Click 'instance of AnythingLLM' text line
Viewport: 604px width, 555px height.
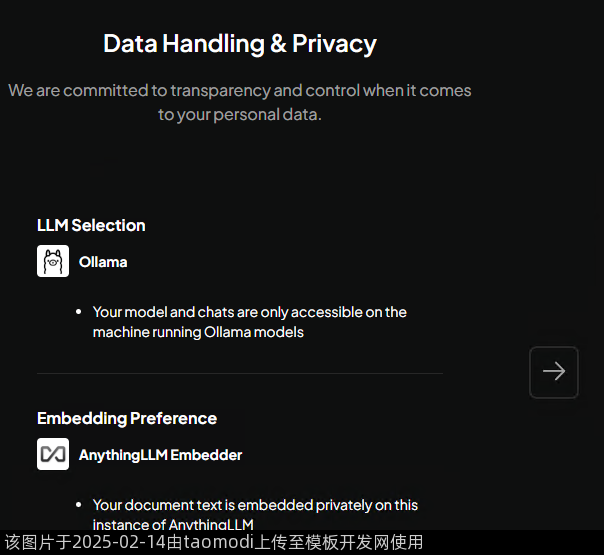(x=173, y=524)
